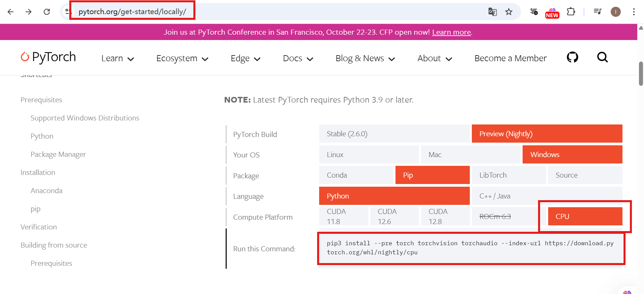Click the translate page icon

pos(492,12)
